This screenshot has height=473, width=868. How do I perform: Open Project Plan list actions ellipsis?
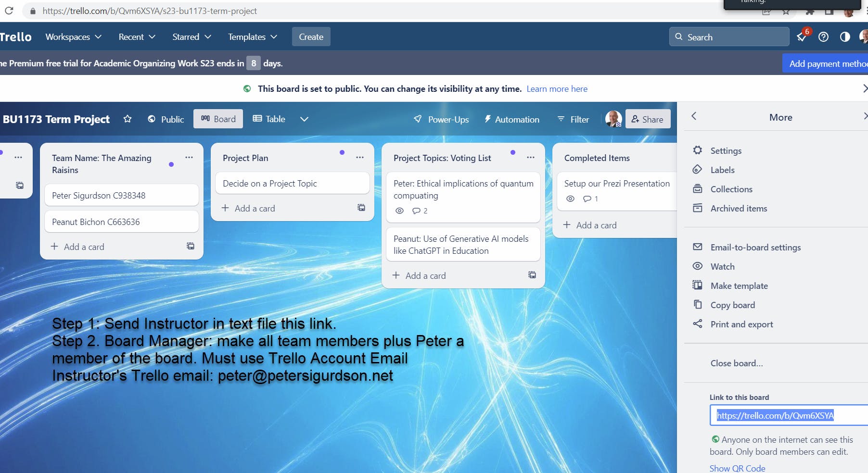click(360, 158)
